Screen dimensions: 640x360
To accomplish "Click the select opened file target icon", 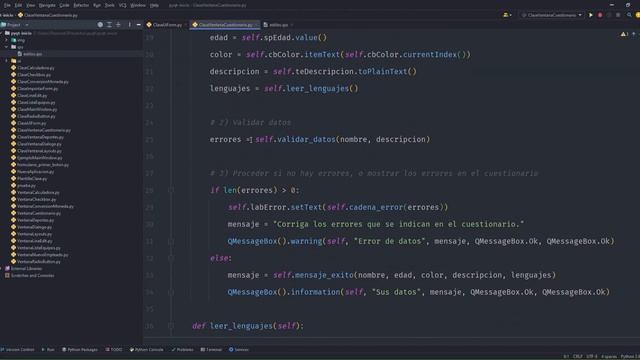I will click(x=100, y=25).
